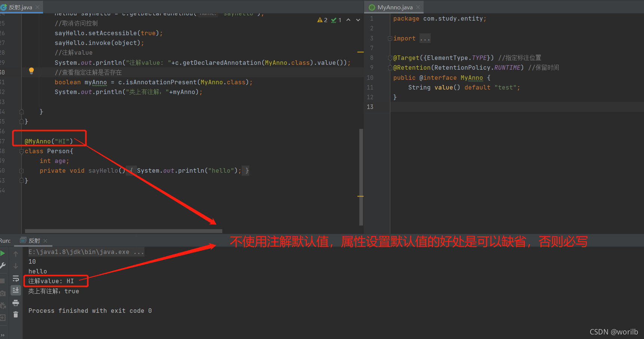Click 'isAnnotationPresent' method call

161,82
